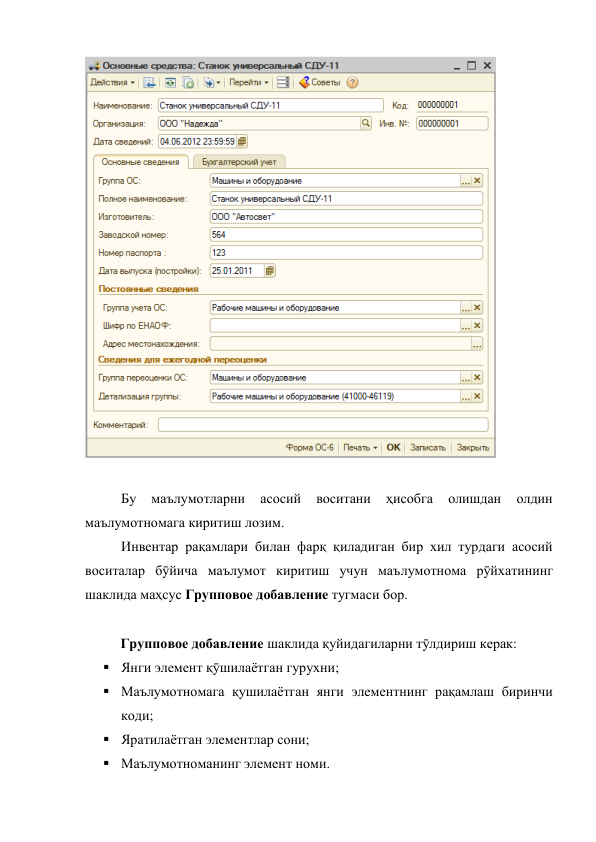Click the Детализация группы field value

(335, 396)
